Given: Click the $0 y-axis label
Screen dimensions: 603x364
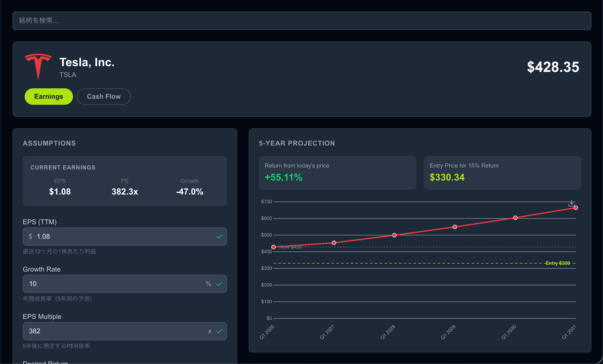Looking at the screenshot, I should click(x=269, y=318).
